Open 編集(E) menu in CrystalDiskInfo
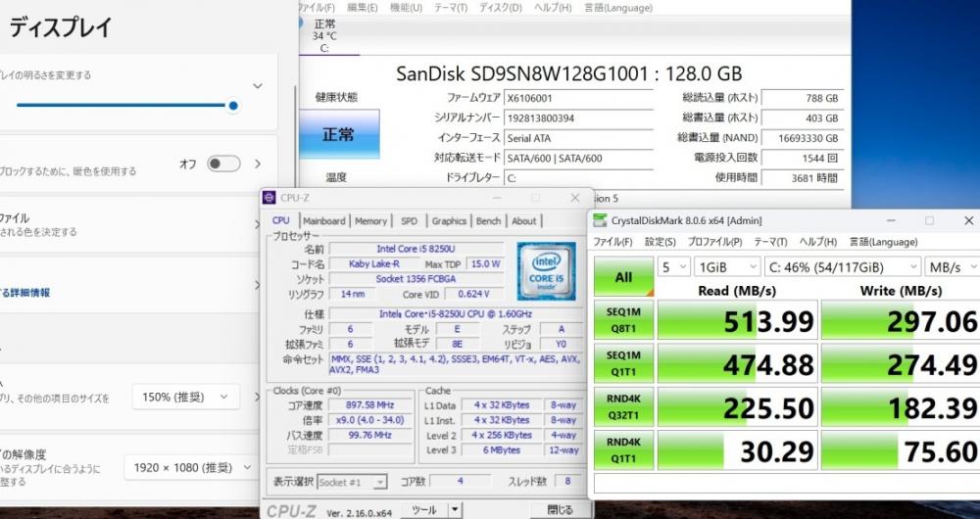Screen dimensions: 980x519 pos(363,8)
